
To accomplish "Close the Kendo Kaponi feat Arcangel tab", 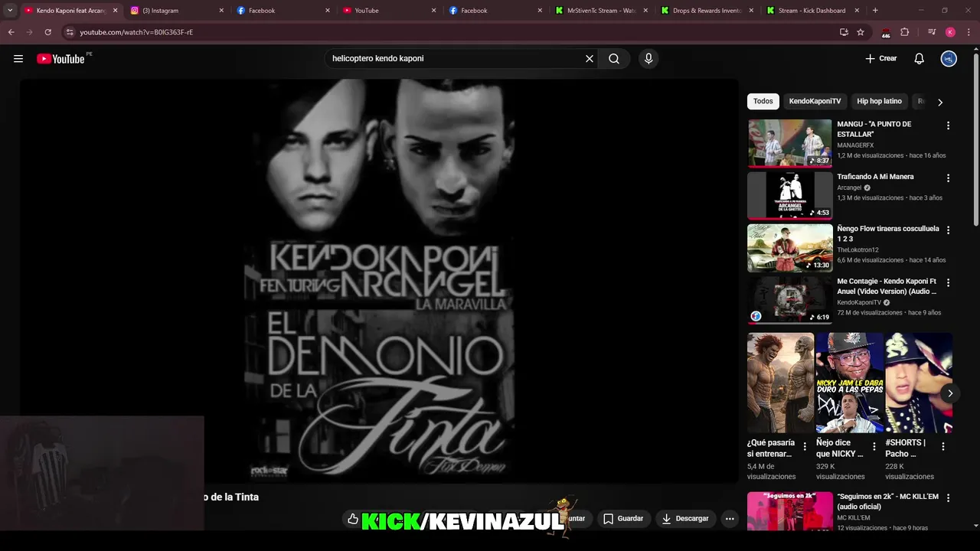I will click(116, 11).
